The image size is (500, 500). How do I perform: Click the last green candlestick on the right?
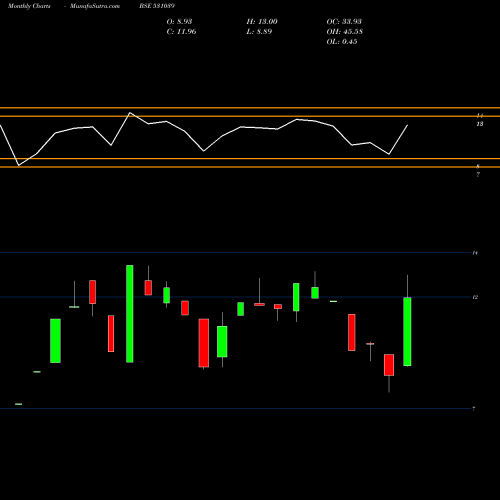pyautogui.click(x=407, y=332)
